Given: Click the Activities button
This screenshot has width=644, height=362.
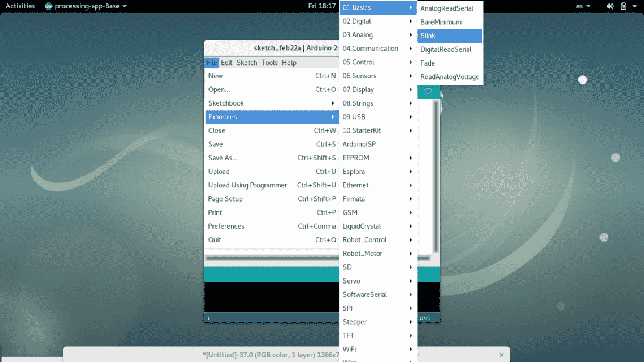Looking at the screenshot, I should [20, 6].
